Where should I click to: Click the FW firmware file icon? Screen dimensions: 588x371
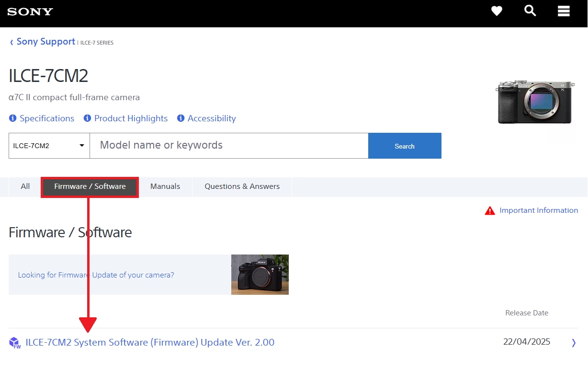14,342
